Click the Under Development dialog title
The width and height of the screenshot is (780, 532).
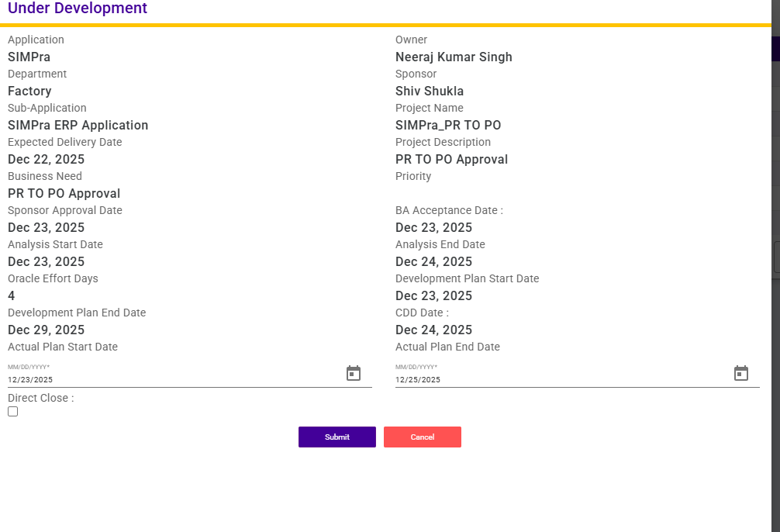click(x=78, y=9)
